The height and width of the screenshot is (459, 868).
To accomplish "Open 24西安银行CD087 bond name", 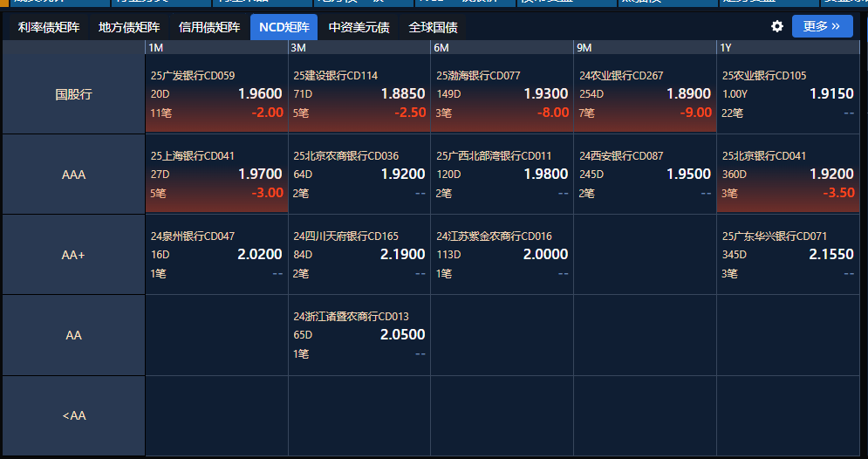I will (621, 155).
